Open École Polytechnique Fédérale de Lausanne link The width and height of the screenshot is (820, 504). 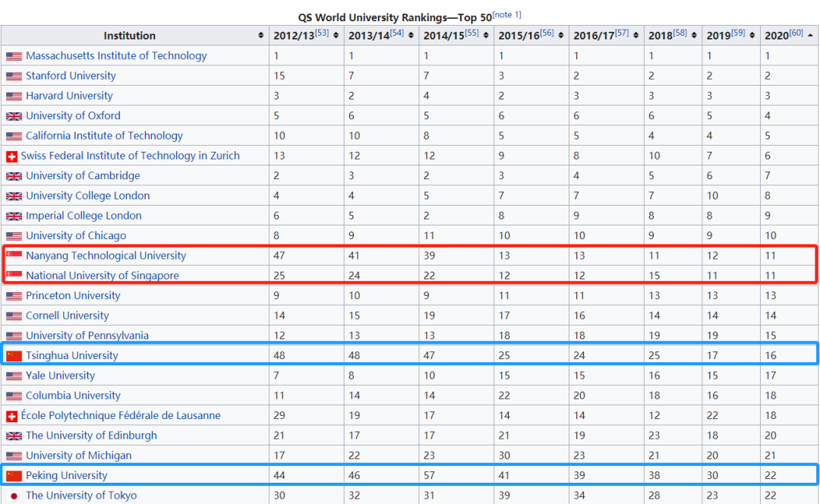121,415
